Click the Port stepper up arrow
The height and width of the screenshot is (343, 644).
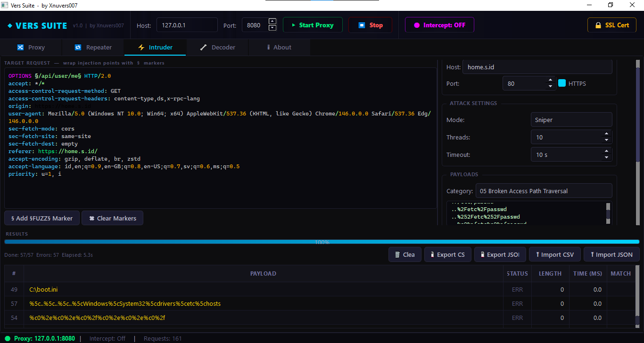tap(272, 22)
